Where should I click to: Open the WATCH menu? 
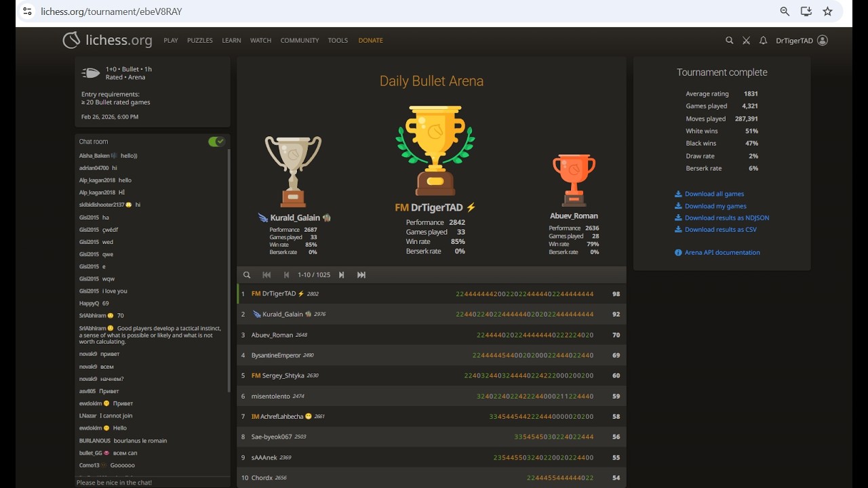[x=260, y=41]
